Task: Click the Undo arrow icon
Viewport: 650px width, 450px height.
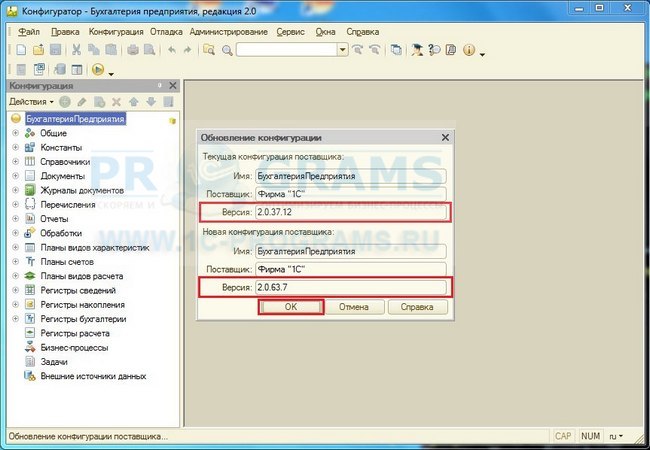Action: pyautogui.click(x=171, y=50)
